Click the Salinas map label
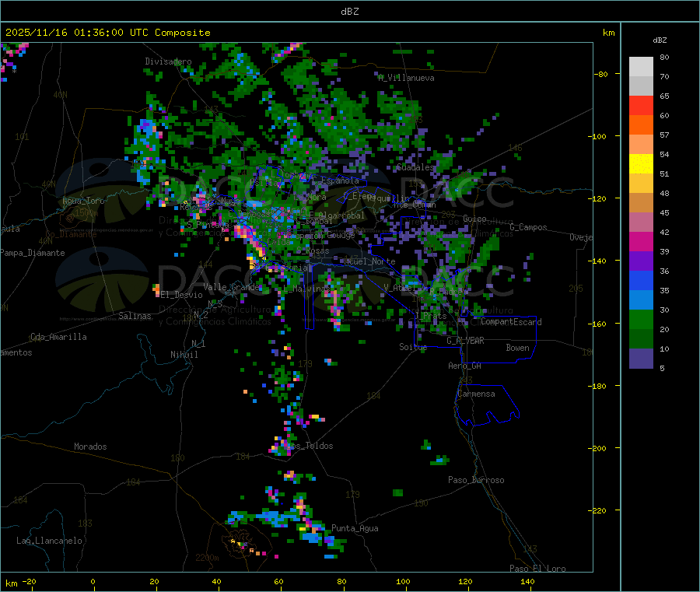Screen dimensions: 700x592 click(135, 316)
